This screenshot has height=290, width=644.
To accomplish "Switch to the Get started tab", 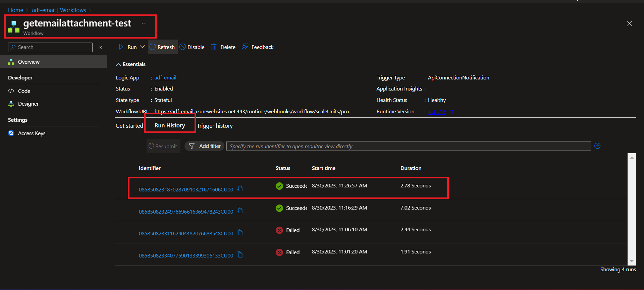I will click(129, 126).
